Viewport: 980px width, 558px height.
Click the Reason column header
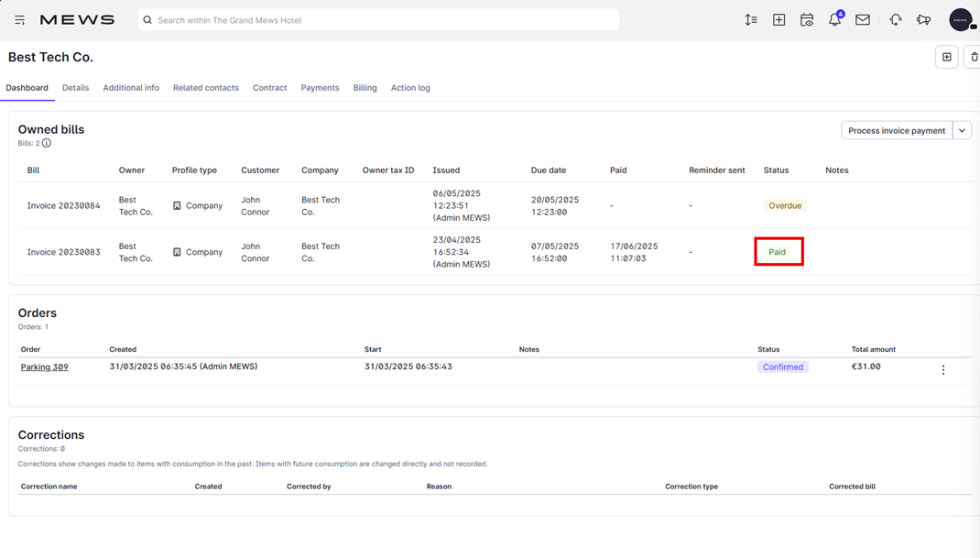pyautogui.click(x=439, y=487)
